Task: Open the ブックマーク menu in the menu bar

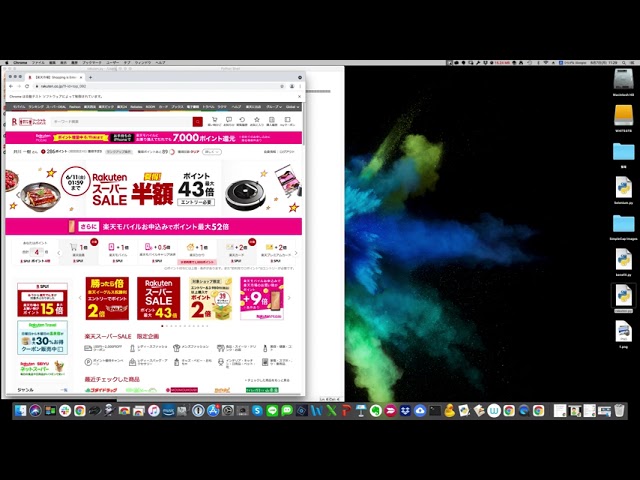Action: point(93,62)
